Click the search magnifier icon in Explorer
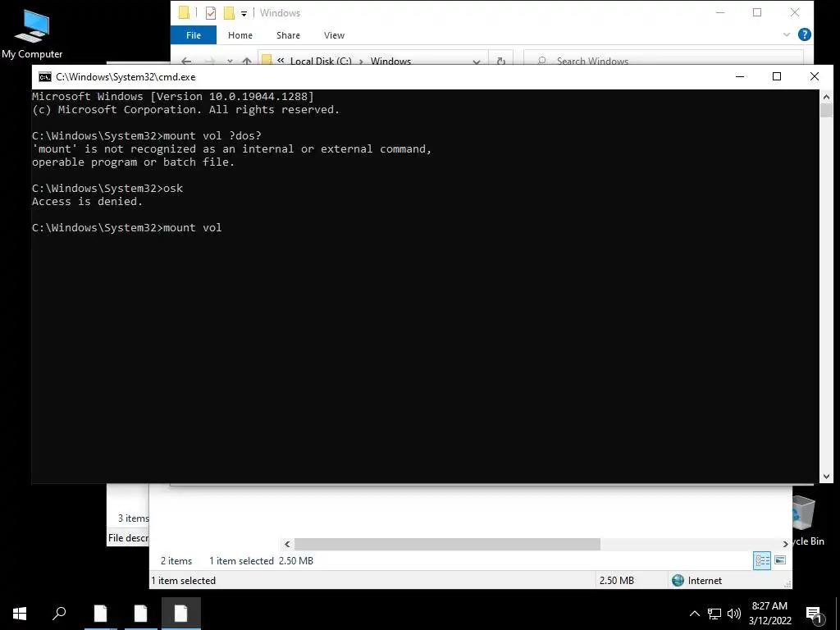 tap(541, 61)
